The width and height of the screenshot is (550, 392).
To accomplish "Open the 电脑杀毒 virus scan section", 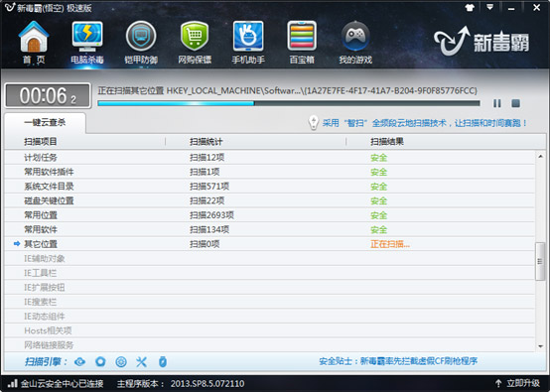I will [87, 42].
